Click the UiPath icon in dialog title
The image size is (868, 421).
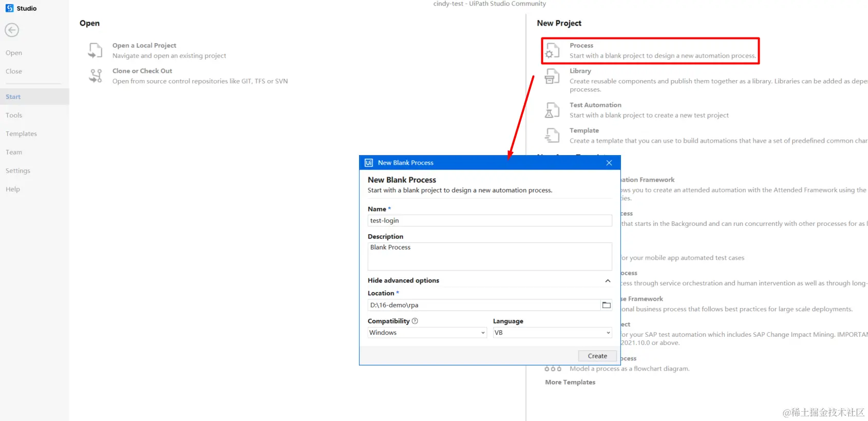[369, 163]
